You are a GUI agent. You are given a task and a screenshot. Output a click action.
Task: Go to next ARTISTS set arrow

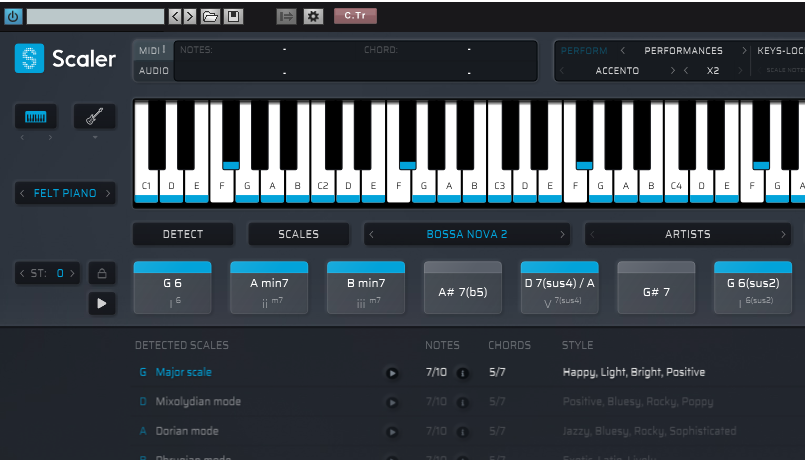click(783, 234)
